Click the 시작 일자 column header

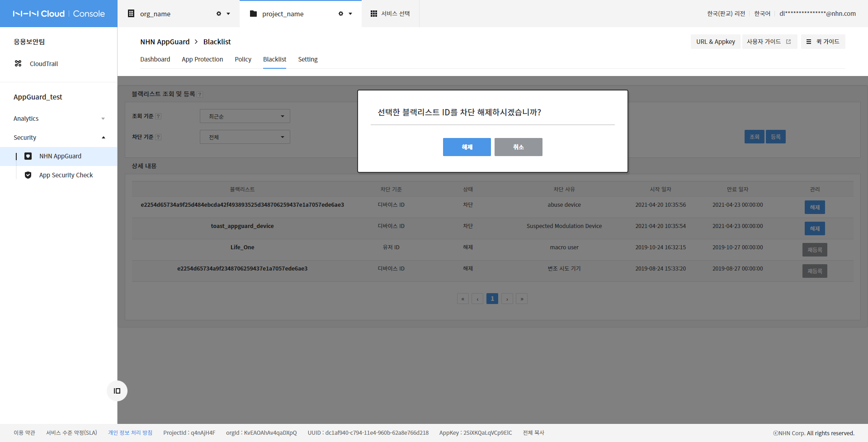click(660, 189)
